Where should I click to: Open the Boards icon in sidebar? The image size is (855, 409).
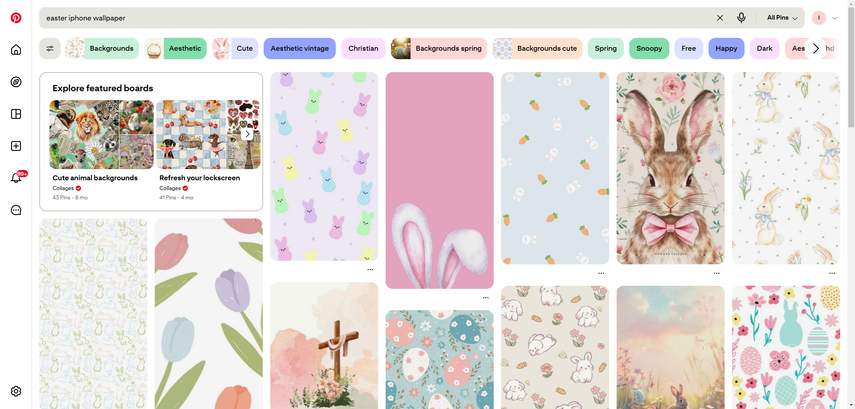coord(16,114)
